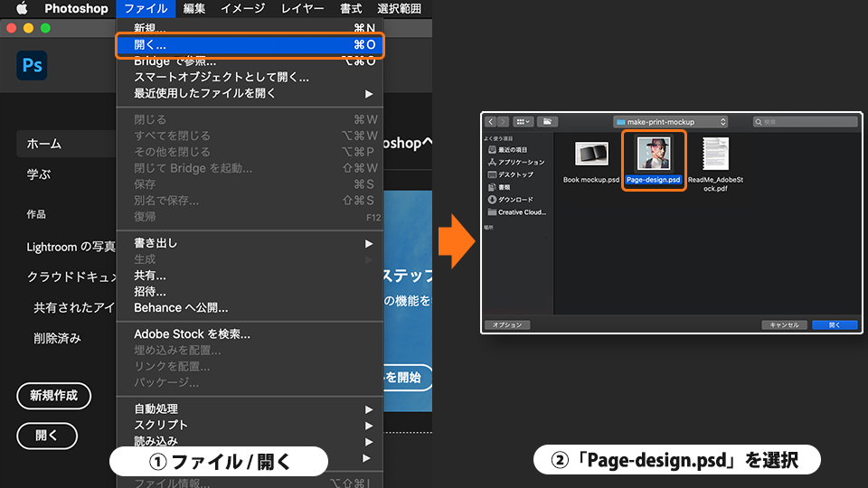Open アプリケーション in the dialog sidebar
The height and width of the screenshot is (488, 868).
pos(516,162)
